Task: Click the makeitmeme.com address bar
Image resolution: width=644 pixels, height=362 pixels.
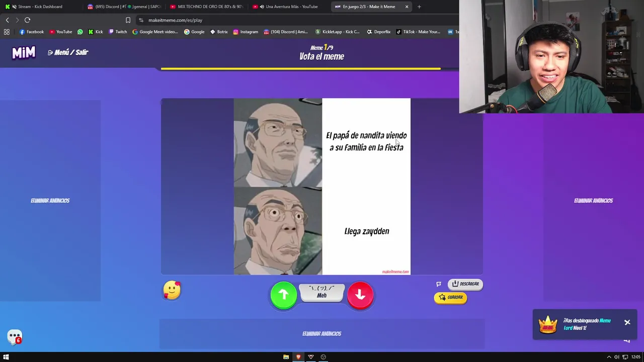Action: 297,20
